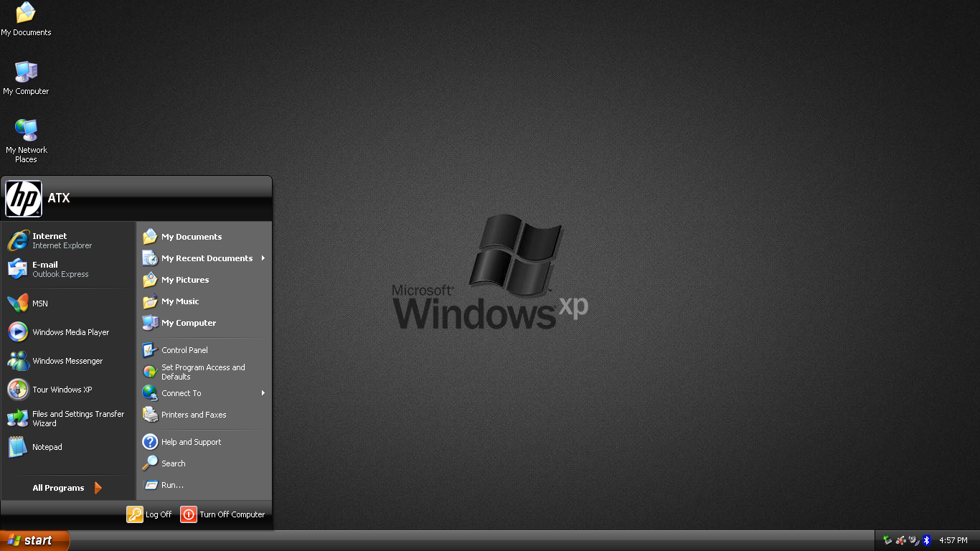Open Printers and Faxes

pyautogui.click(x=204, y=415)
